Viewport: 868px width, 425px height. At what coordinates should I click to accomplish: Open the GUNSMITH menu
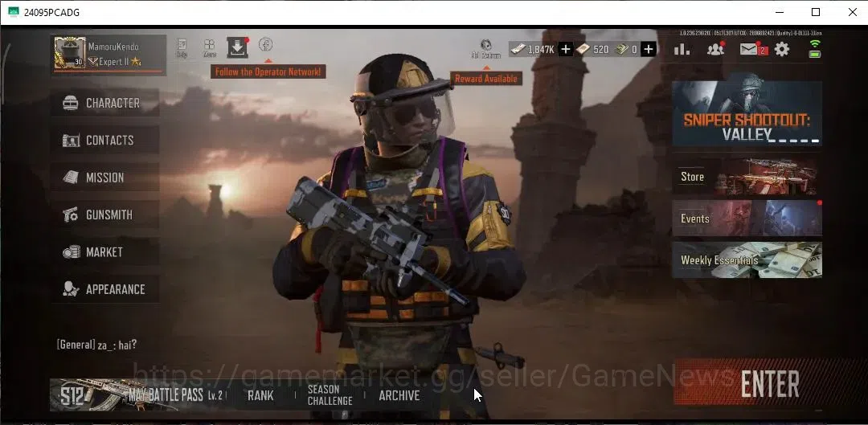105,215
